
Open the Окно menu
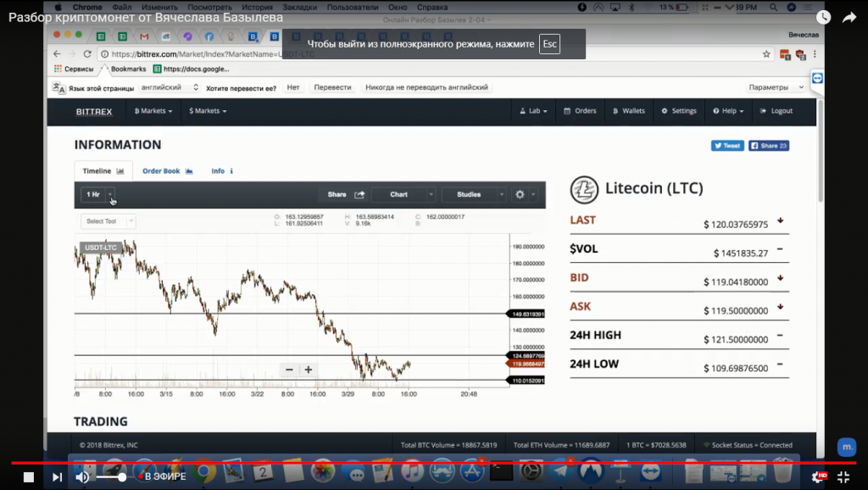coord(398,7)
